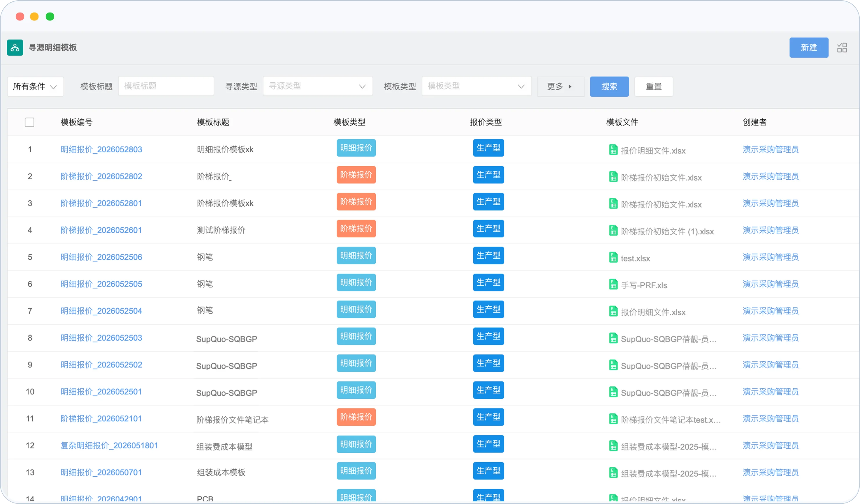Expand the 所有条件 dropdown
The width and height of the screenshot is (860, 504).
tap(35, 86)
